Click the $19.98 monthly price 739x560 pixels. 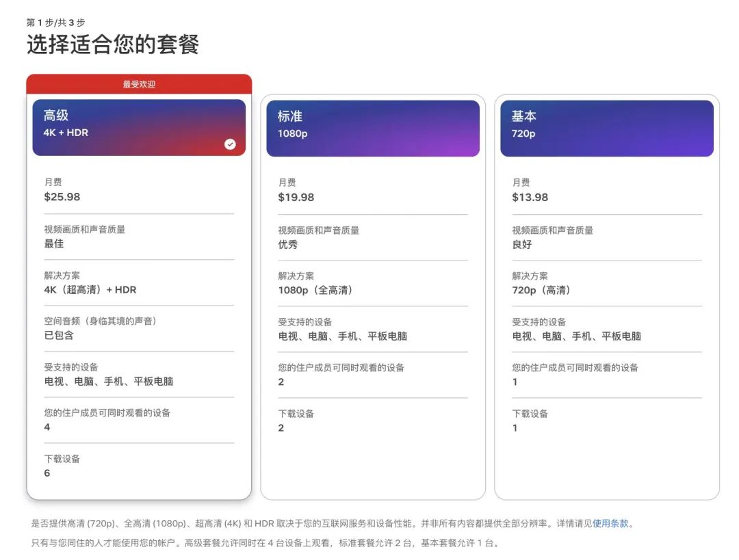point(296,198)
